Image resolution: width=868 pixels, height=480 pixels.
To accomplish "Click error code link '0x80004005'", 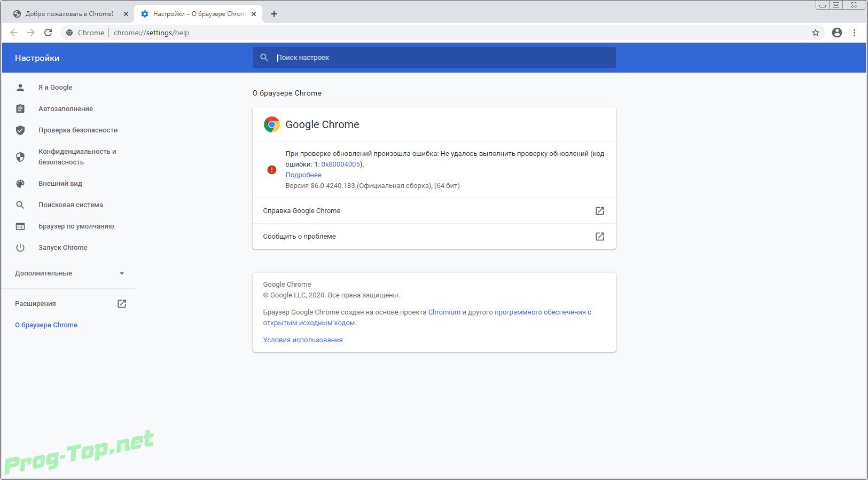I will click(341, 164).
